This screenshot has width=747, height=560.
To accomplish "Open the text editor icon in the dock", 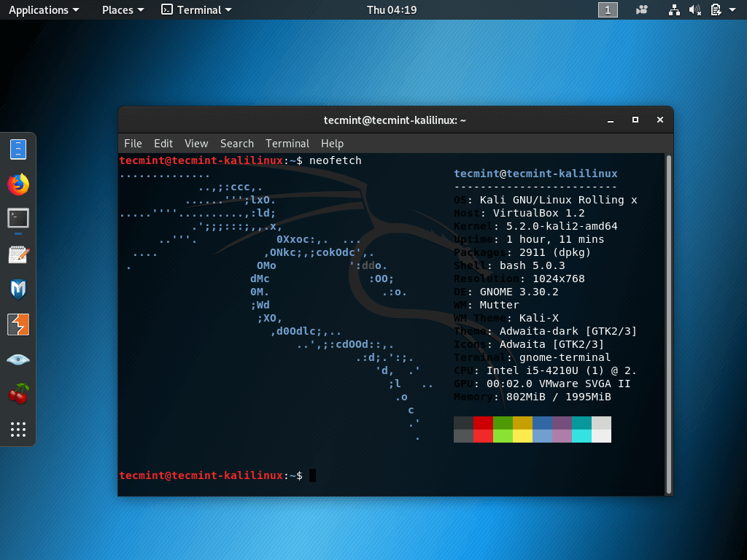I will [x=18, y=254].
